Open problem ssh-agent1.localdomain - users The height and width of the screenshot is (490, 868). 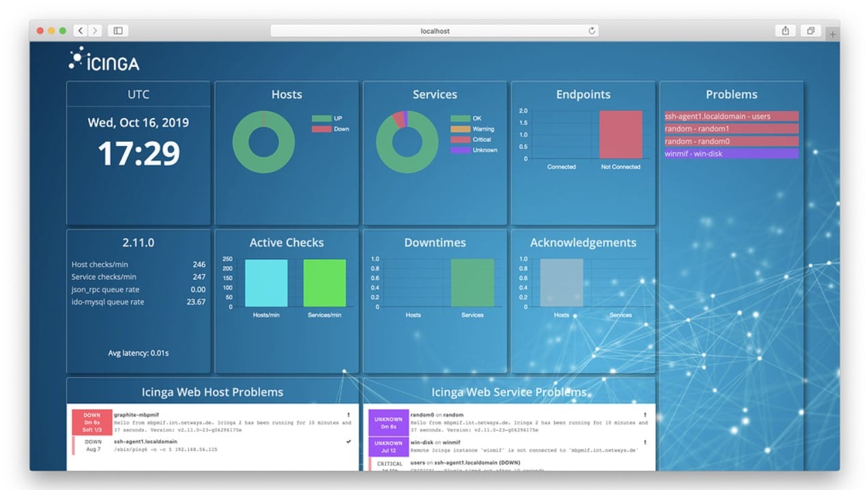pyautogui.click(x=732, y=117)
